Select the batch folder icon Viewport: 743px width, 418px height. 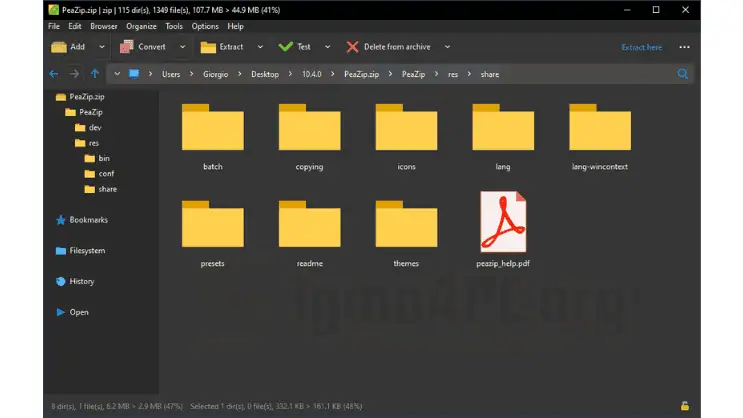pos(213,127)
